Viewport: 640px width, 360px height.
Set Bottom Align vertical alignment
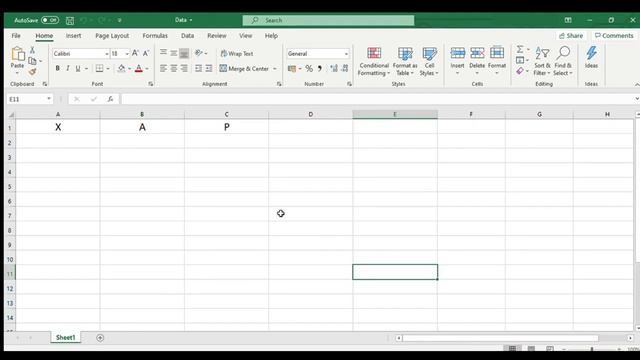(184, 53)
